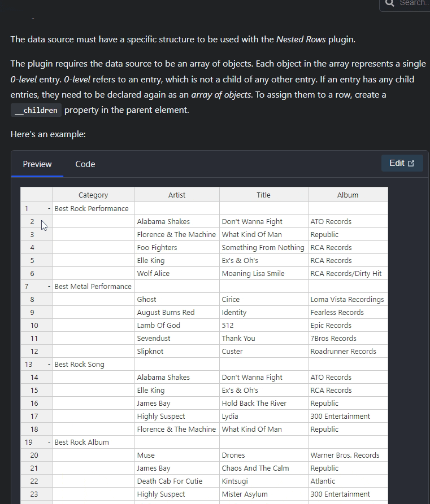
Task: Click the Drones title cell
Action: (x=264, y=455)
